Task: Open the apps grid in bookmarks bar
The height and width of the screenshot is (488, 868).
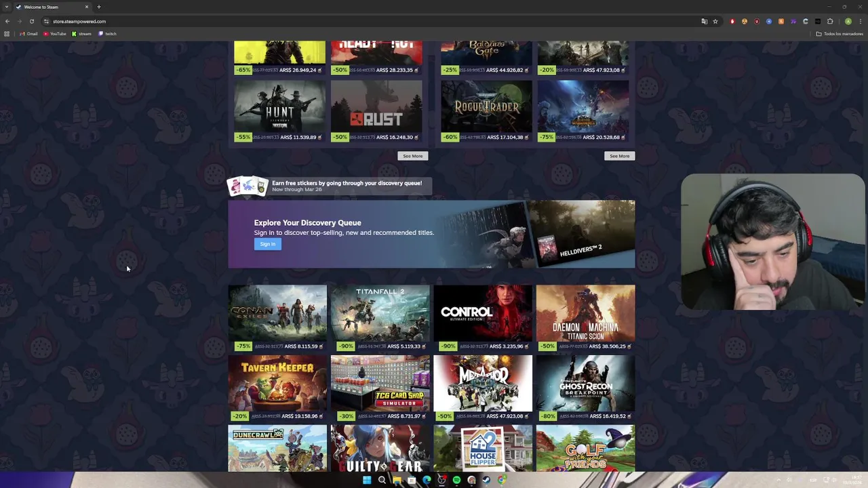Action: tap(7, 33)
